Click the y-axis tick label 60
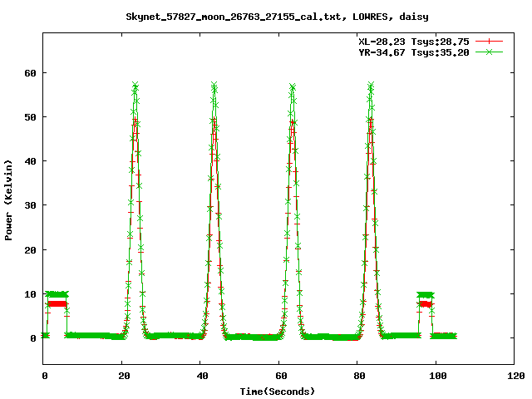This screenshot has height=399, width=532. pyautogui.click(x=30, y=73)
